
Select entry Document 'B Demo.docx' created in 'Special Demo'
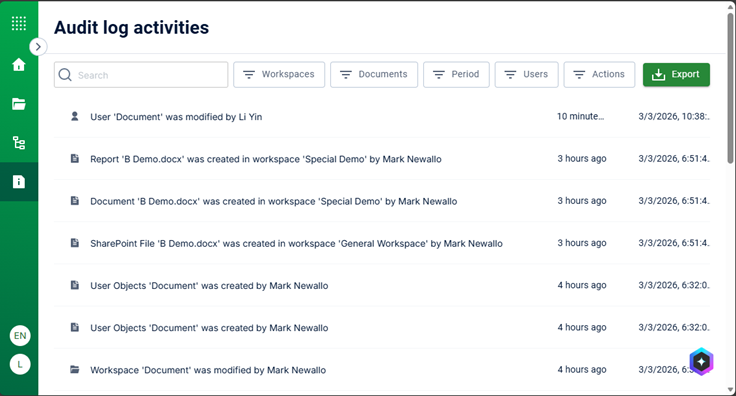[x=382, y=201]
